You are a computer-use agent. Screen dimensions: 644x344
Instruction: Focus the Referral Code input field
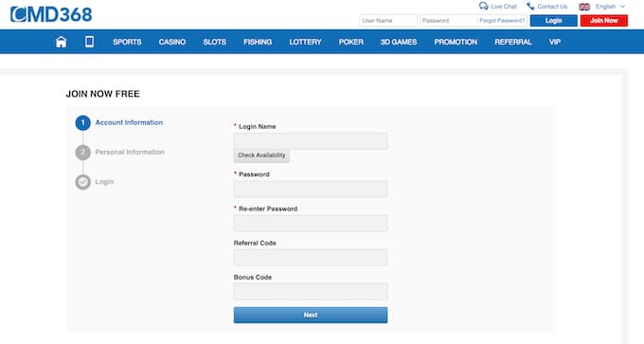311,258
